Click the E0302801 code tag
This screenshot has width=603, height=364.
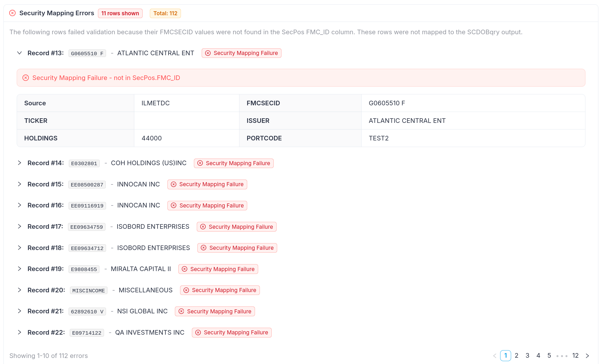(84, 163)
